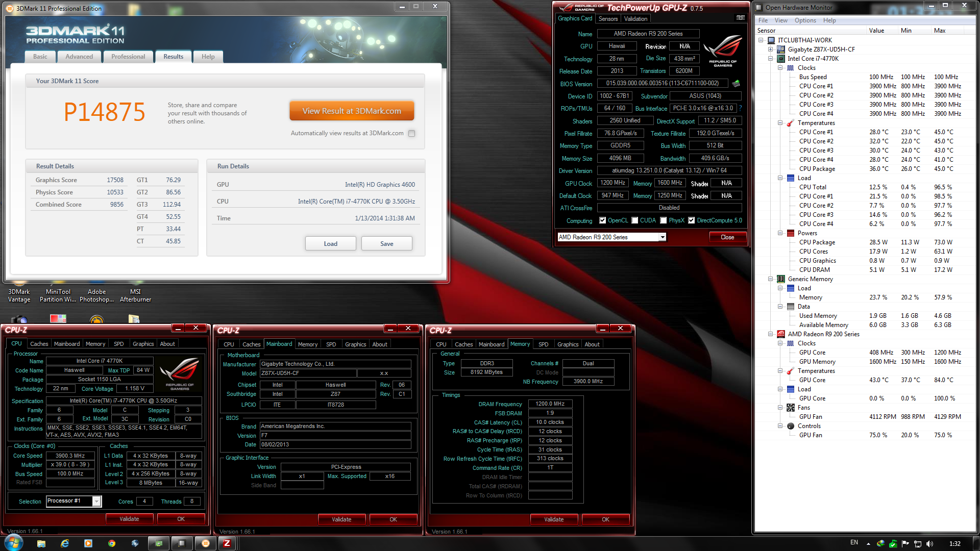
Task: Click bus interface question mark icon
Action: click(x=741, y=108)
